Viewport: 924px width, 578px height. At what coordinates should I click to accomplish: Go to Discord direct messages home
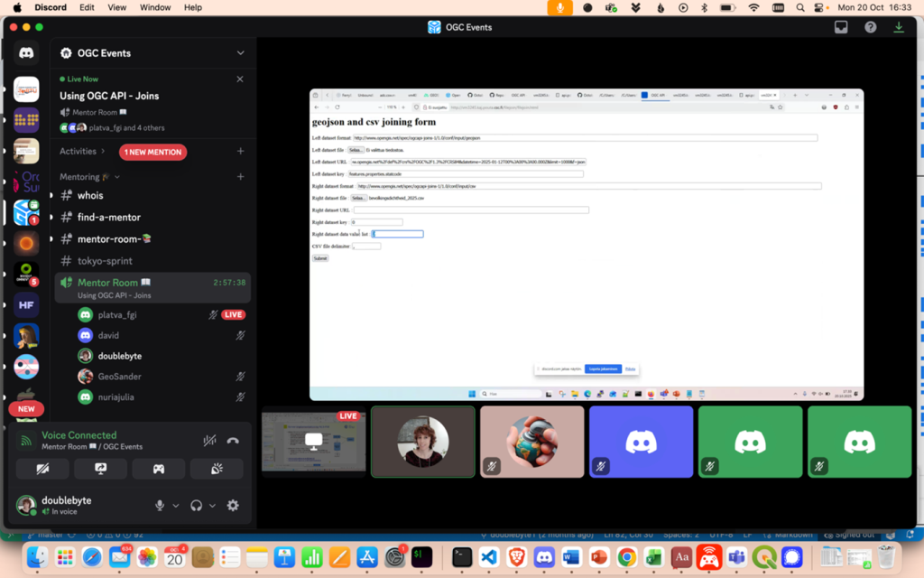pos(26,53)
